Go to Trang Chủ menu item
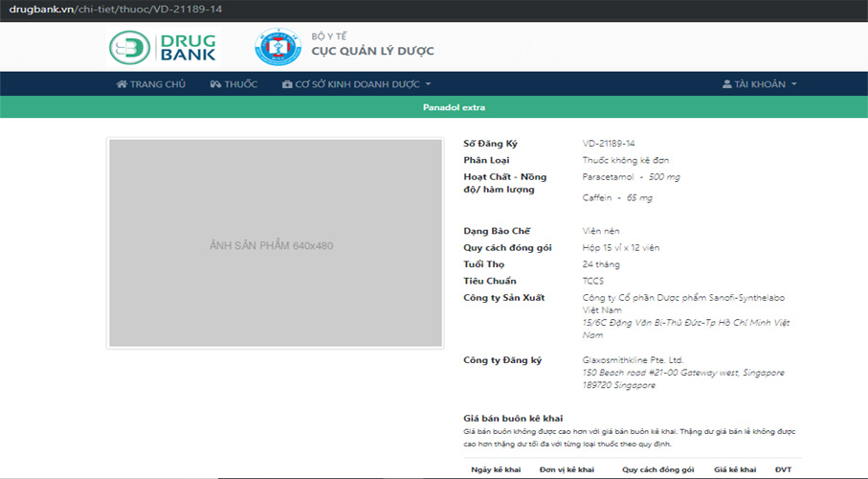This screenshot has width=868, height=479. click(151, 84)
